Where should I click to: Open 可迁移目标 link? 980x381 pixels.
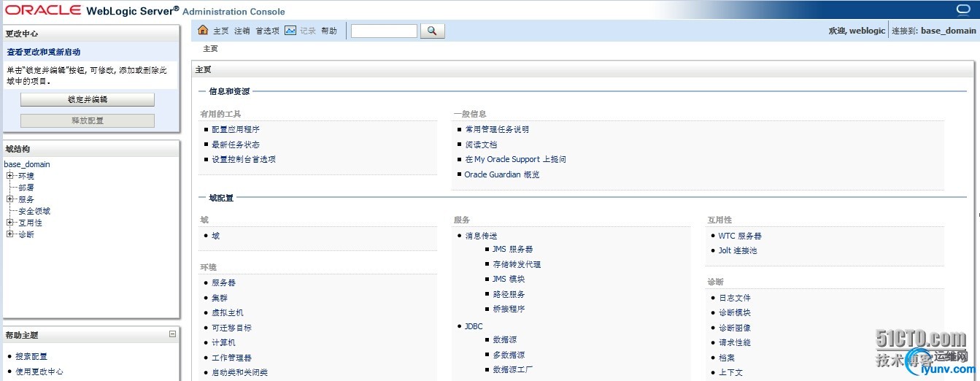pyautogui.click(x=231, y=328)
